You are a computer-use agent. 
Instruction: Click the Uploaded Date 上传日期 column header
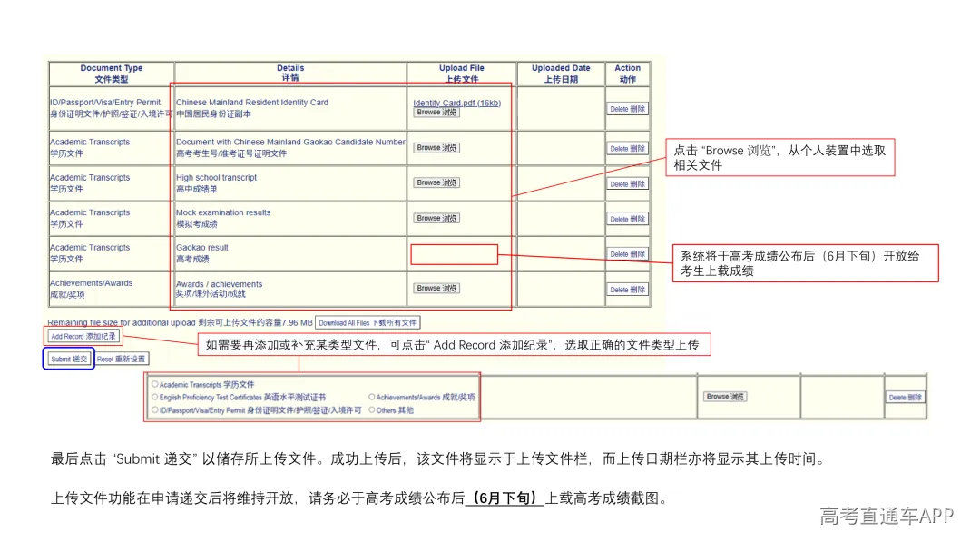click(x=561, y=74)
